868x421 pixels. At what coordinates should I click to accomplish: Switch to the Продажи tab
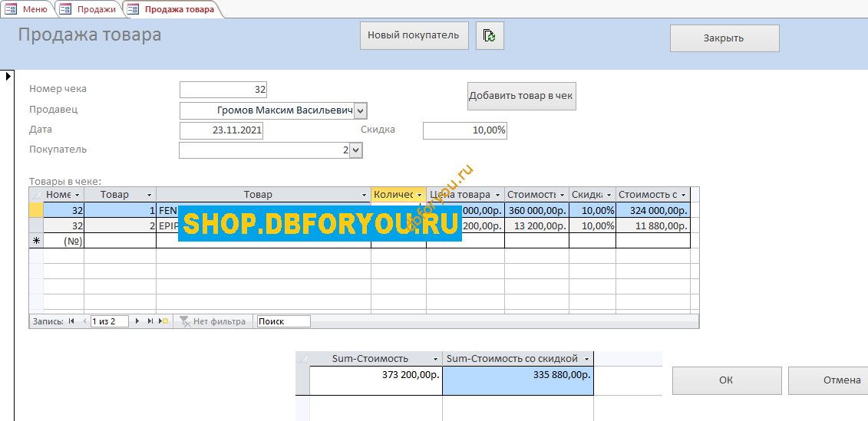click(89, 9)
